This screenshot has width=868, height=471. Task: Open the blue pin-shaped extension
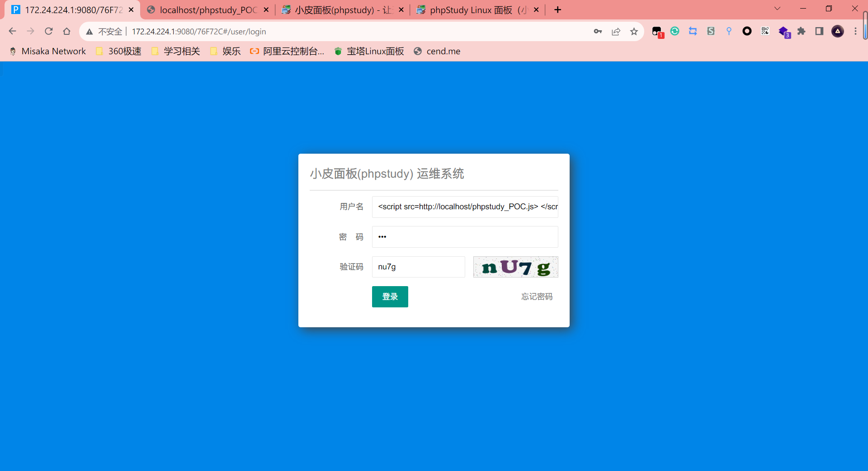pos(729,31)
